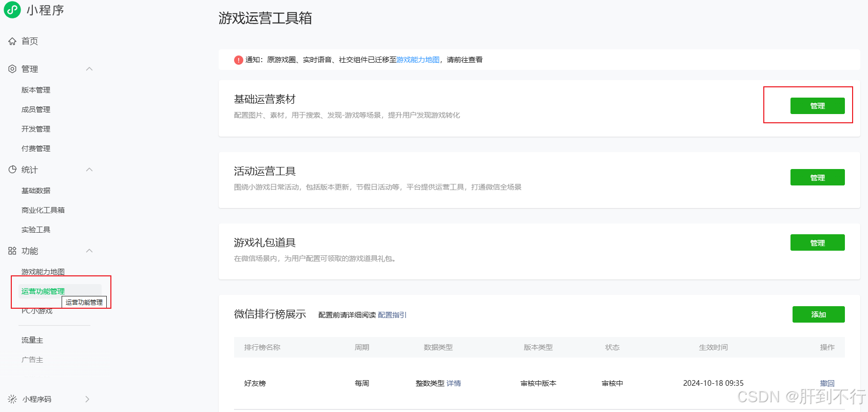Click the 排行榜名称 column header
Image resolution: width=868 pixels, height=412 pixels.
click(262, 347)
